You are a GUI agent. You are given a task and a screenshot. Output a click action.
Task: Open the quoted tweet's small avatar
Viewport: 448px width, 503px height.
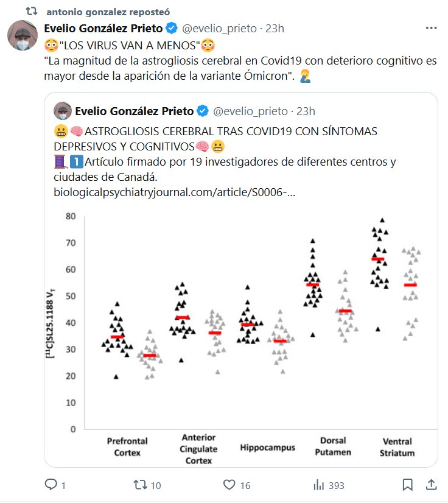pos(63,111)
